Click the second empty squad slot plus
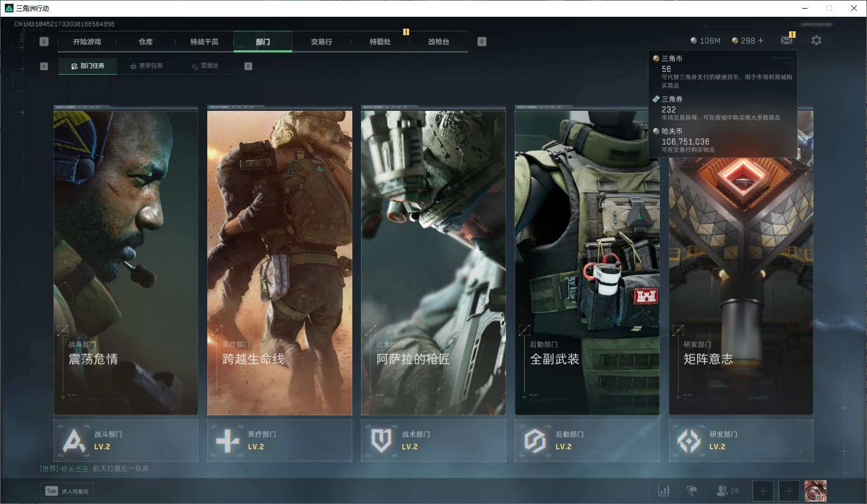 (789, 491)
